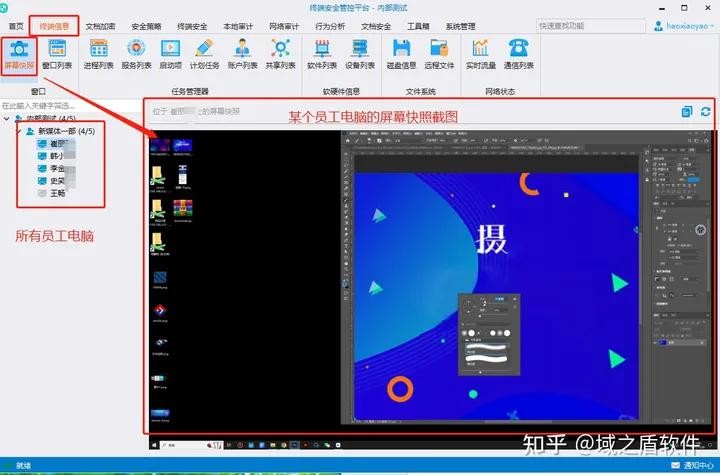Open 计划任务 scheduled tasks
The image size is (720, 475).
coord(205,52)
